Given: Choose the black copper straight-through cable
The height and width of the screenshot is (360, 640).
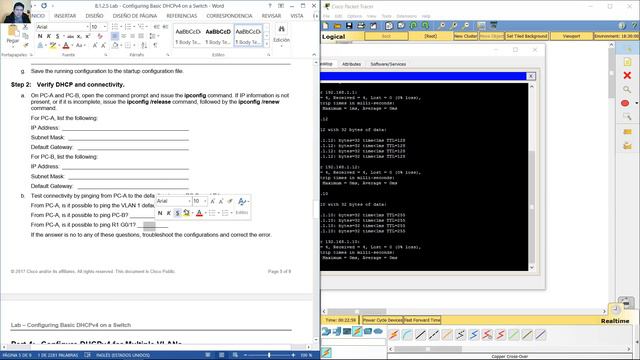Looking at the screenshot, I should [x=420, y=335].
